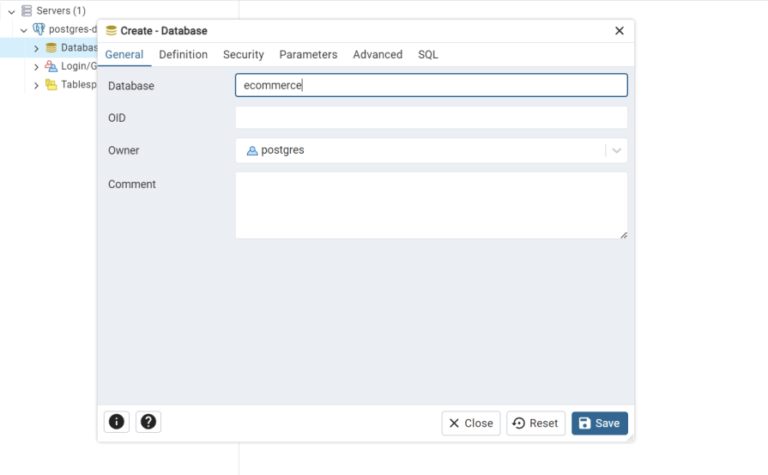Click the user icon beside postgres owner

(252, 151)
